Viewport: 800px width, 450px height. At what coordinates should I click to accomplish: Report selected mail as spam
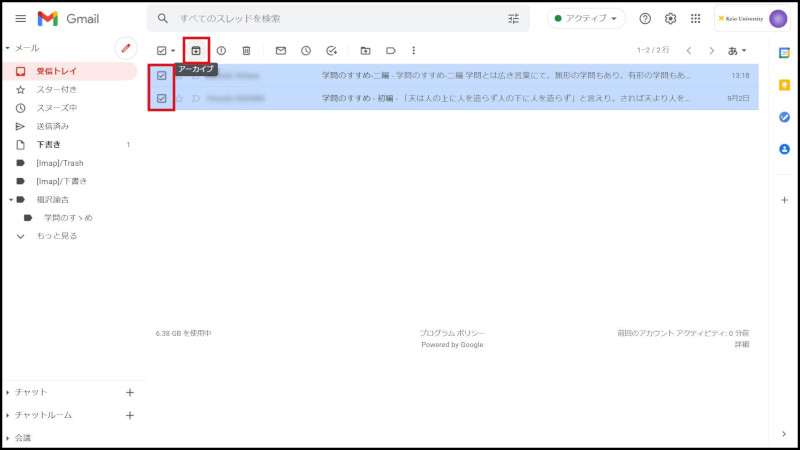[221, 50]
